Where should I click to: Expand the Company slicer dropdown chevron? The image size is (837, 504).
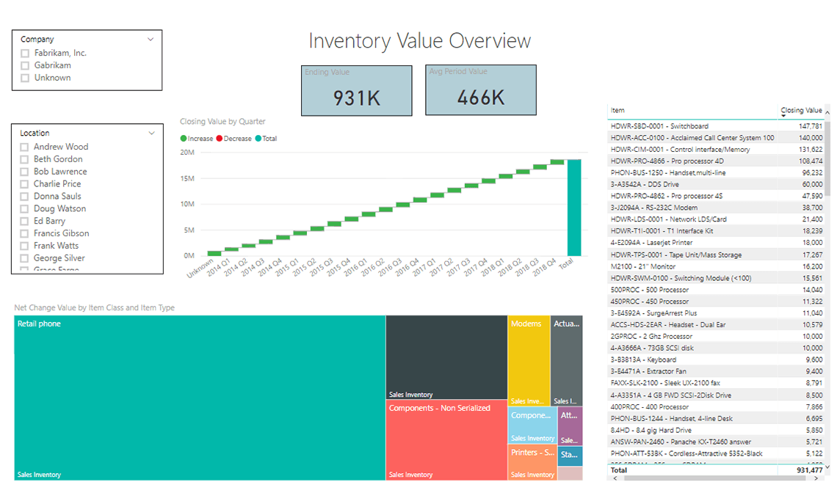pyautogui.click(x=151, y=39)
